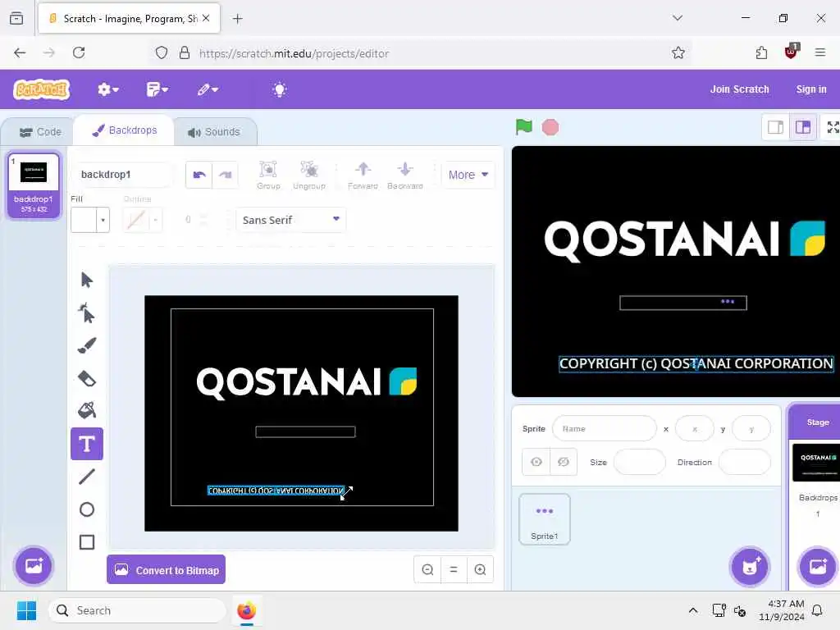The height and width of the screenshot is (630, 840).
Task: Click the sprite Name input field
Action: pyautogui.click(x=605, y=428)
